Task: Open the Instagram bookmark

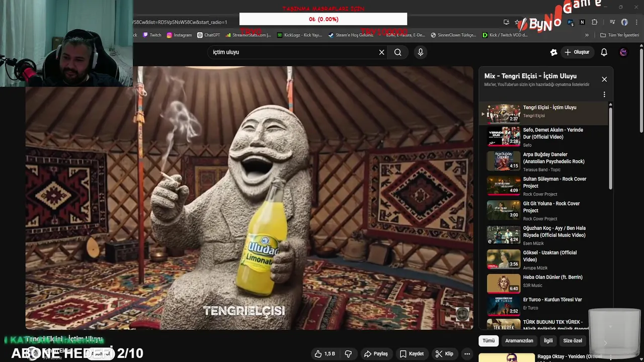Action: (179, 35)
